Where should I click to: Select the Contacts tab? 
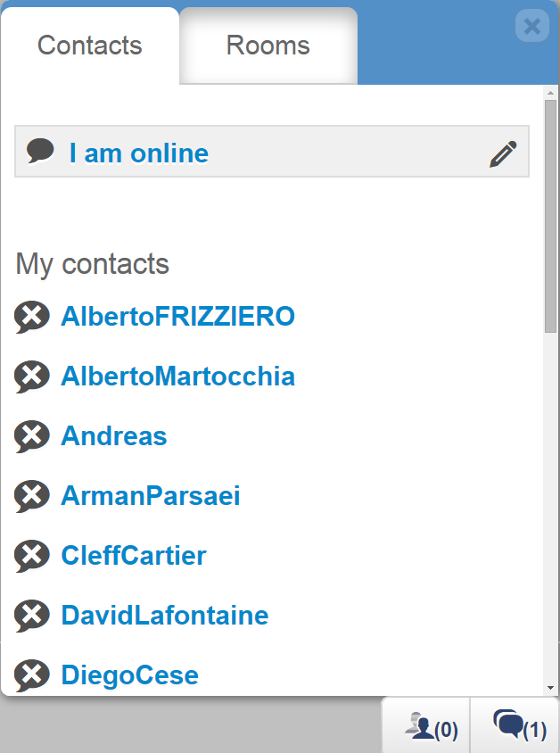pyautogui.click(x=89, y=46)
